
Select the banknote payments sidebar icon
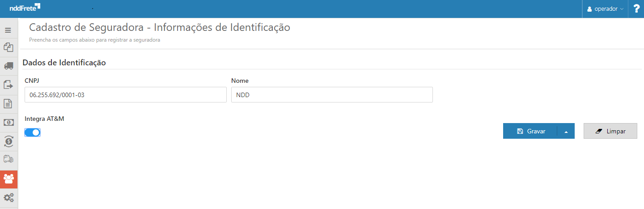coord(8,122)
